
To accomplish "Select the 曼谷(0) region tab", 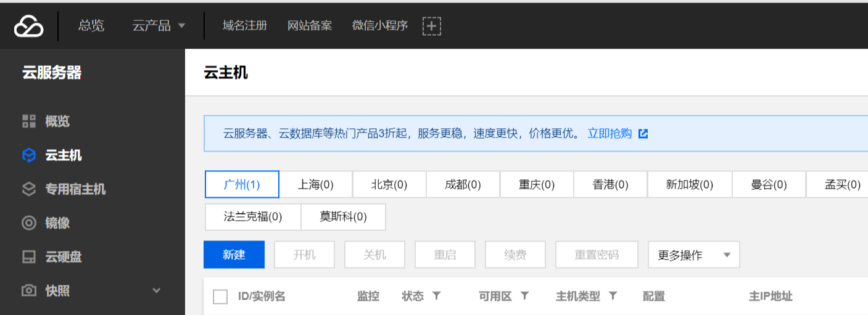I will point(769,184).
